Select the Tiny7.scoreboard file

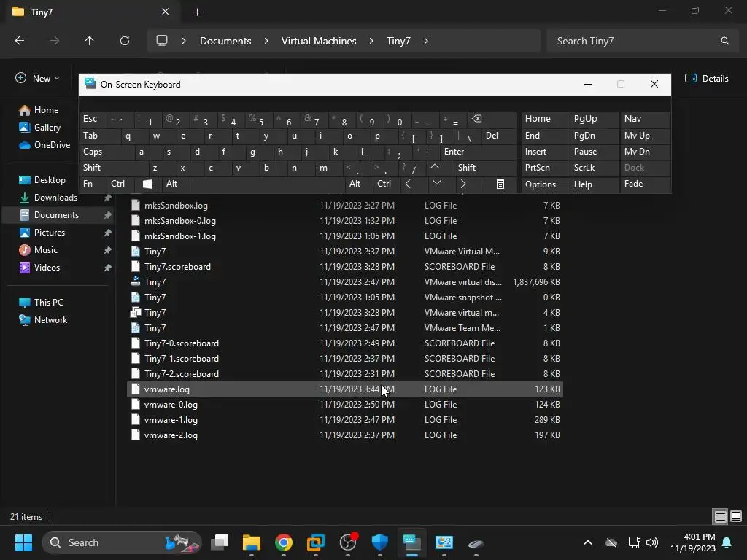[345, 267]
